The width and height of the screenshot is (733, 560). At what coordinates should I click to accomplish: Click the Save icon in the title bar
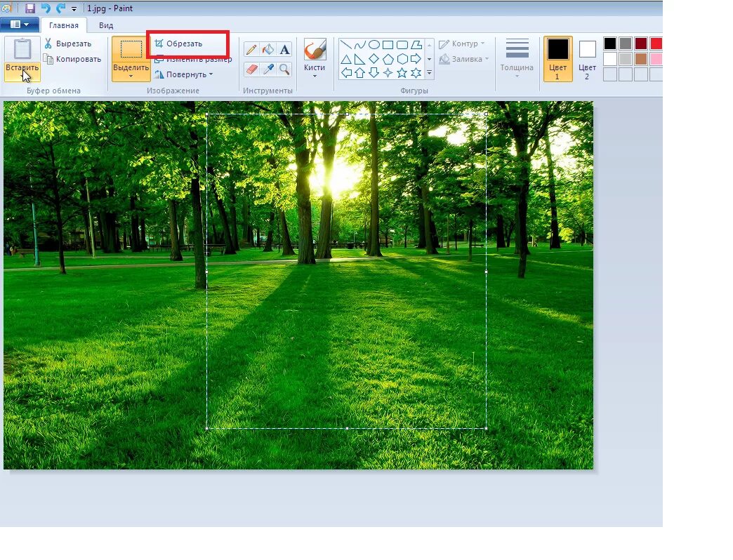coord(30,8)
